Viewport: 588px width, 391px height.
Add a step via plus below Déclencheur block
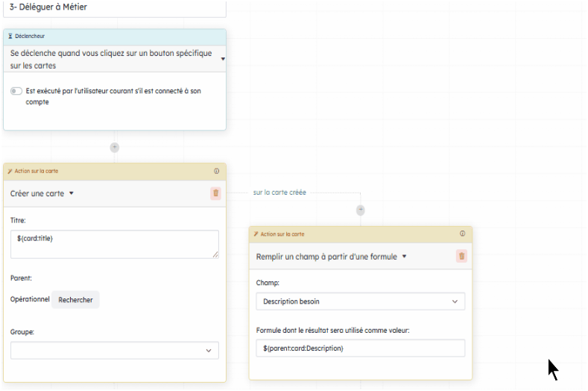(114, 147)
